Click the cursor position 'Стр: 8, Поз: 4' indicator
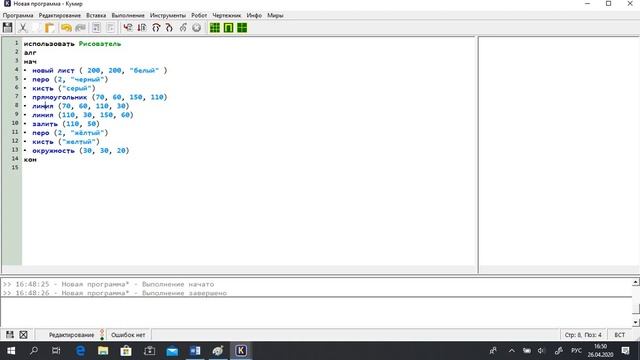Image resolution: width=640 pixels, height=360 pixels. pos(583,335)
